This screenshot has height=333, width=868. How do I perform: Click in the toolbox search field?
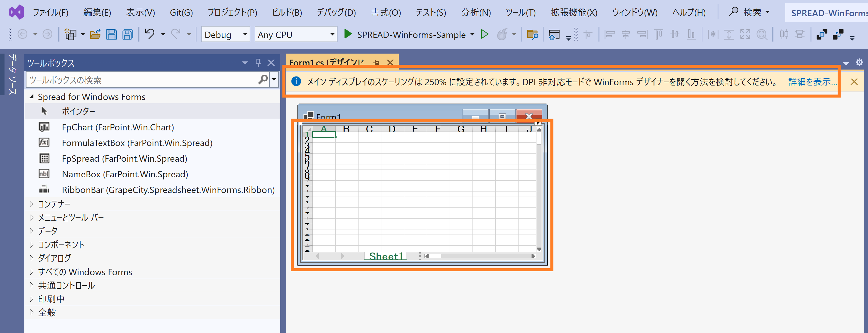coord(142,79)
